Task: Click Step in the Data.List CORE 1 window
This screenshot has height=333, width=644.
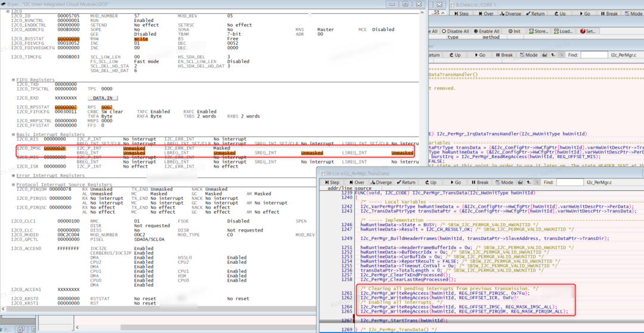Action: pos(460,14)
